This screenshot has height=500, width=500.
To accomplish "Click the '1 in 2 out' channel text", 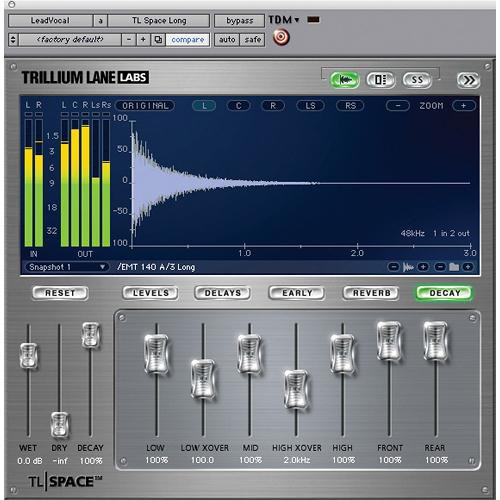I will coord(451,233).
